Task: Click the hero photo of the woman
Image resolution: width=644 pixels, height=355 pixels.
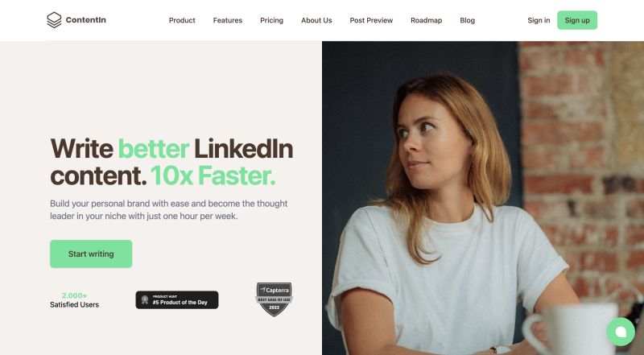Action: tap(483, 198)
